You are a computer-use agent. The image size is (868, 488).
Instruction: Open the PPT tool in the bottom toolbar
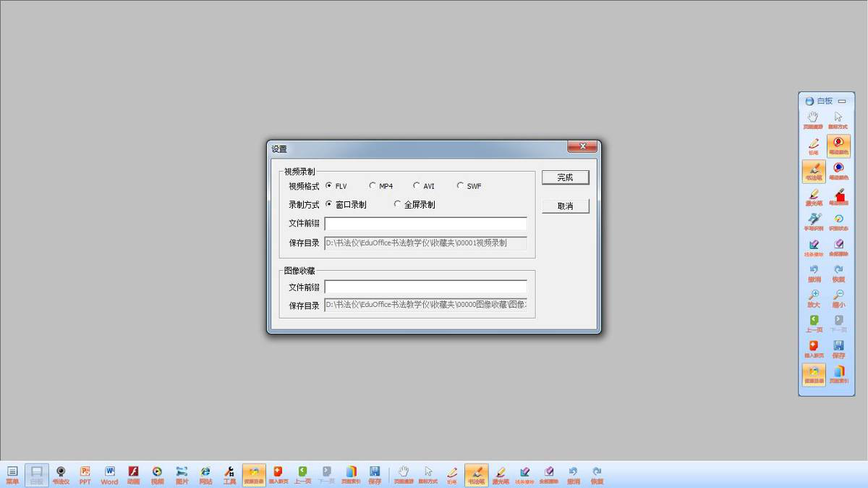click(85, 474)
